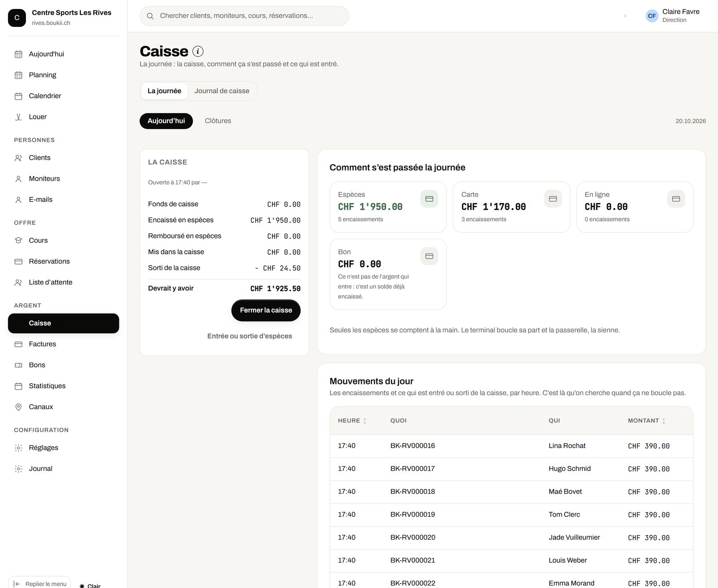Open the Louer rental section
Image resolution: width=718 pixels, height=588 pixels.
pyautogui.click(x=63, y=117)
